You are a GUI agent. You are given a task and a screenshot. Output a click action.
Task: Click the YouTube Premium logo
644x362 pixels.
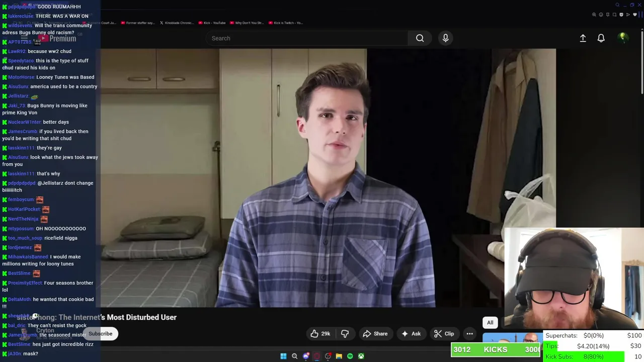point(56,38)
